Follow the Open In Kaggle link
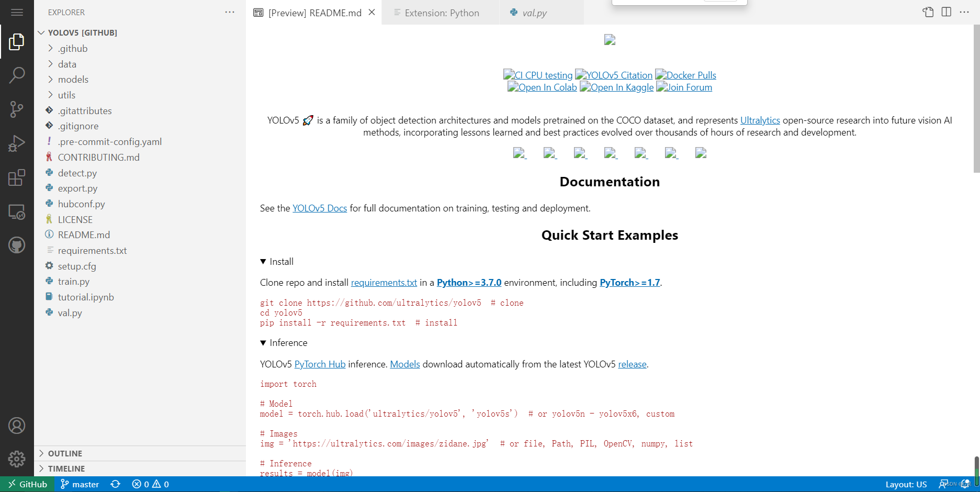 pyautogui.click(x=616, y=87)
